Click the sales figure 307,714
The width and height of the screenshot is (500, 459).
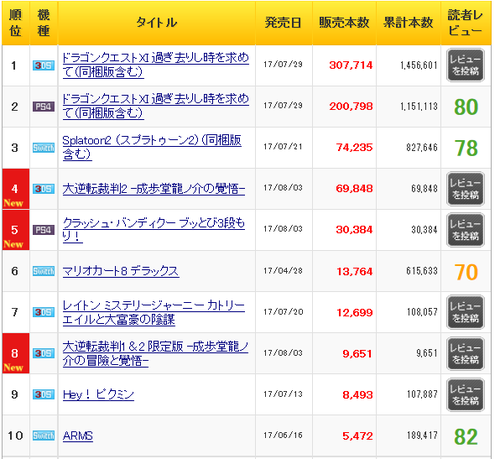(351, 65)
